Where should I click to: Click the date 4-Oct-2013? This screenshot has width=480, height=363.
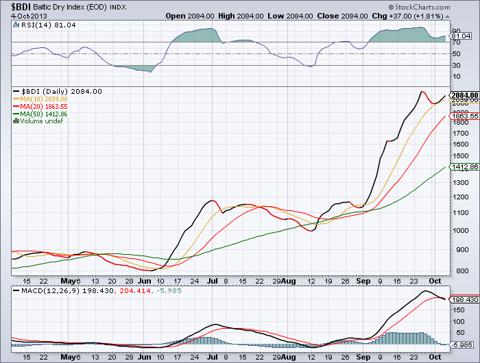click(29, 16)
